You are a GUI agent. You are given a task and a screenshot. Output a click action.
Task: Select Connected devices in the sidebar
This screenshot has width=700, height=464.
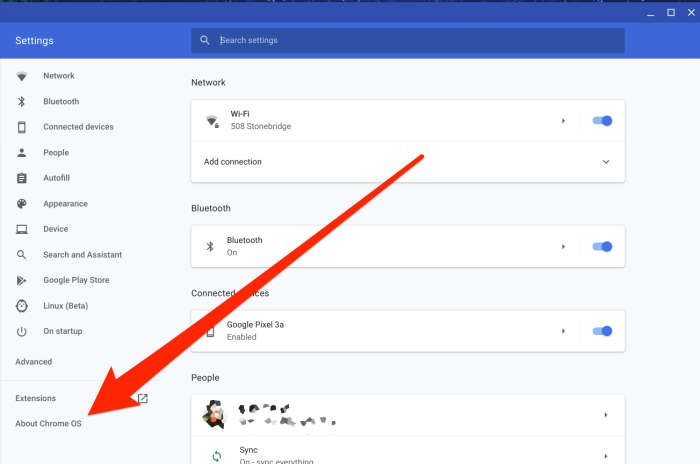pyautogui.click(x=78, y=127)
